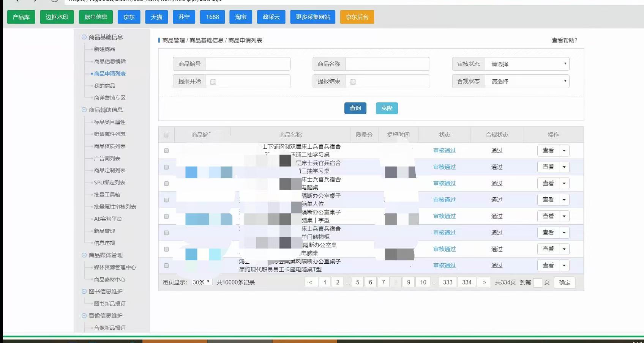This screenshot has height=343, width=644.
Task: Expand the first row 查看 dropdown arrow
Action: coord(564,151)
